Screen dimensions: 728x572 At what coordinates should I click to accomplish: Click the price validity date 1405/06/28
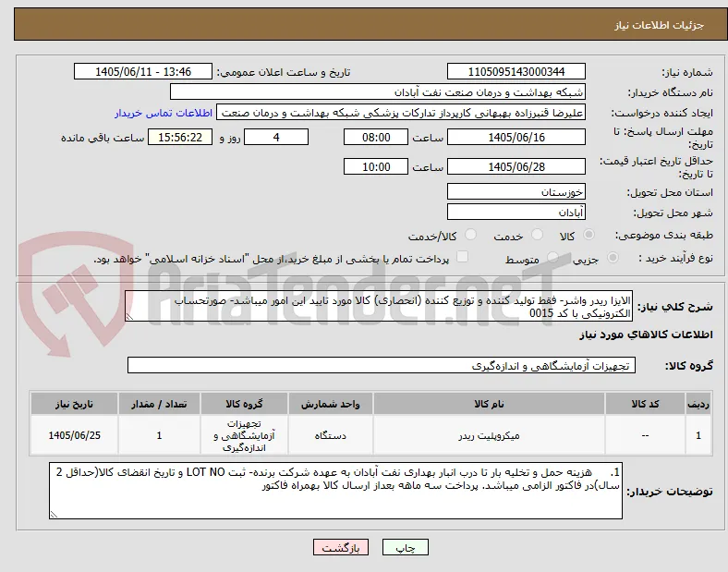[x=516, y=166]
